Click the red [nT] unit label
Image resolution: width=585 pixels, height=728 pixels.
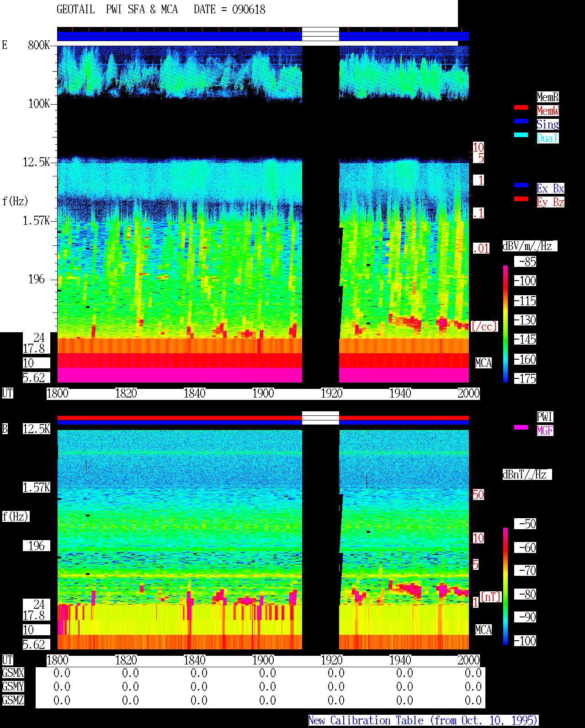coord(491,597)
